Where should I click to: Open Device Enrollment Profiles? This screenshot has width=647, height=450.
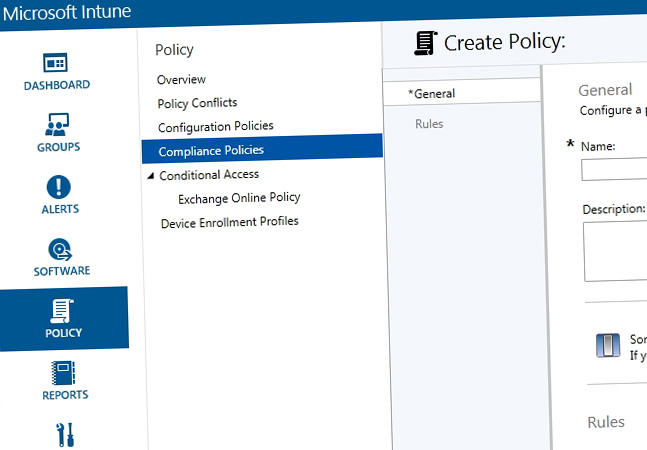[x=229, y=222]
